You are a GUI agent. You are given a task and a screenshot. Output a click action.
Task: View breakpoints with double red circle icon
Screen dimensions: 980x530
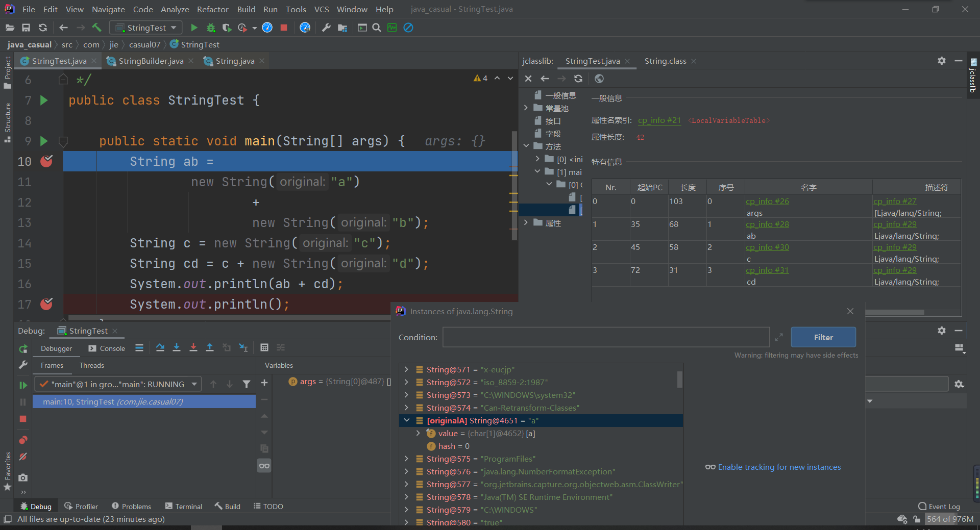pos(23,440)
